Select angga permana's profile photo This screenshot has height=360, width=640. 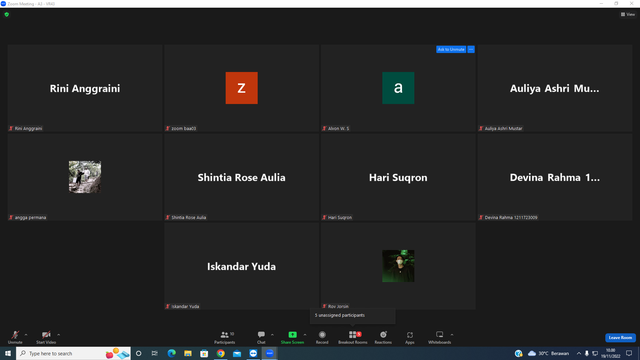85,177
